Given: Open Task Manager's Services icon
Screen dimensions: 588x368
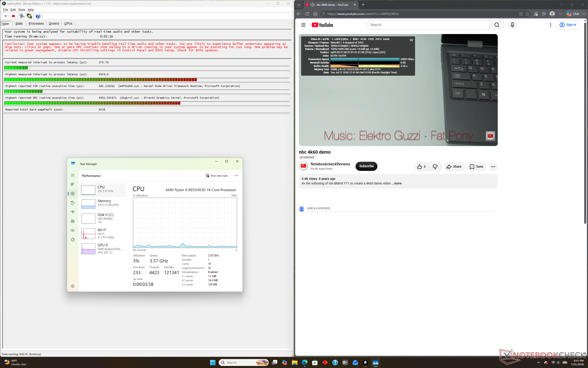Looking at the screenshot, I should 73,240.
